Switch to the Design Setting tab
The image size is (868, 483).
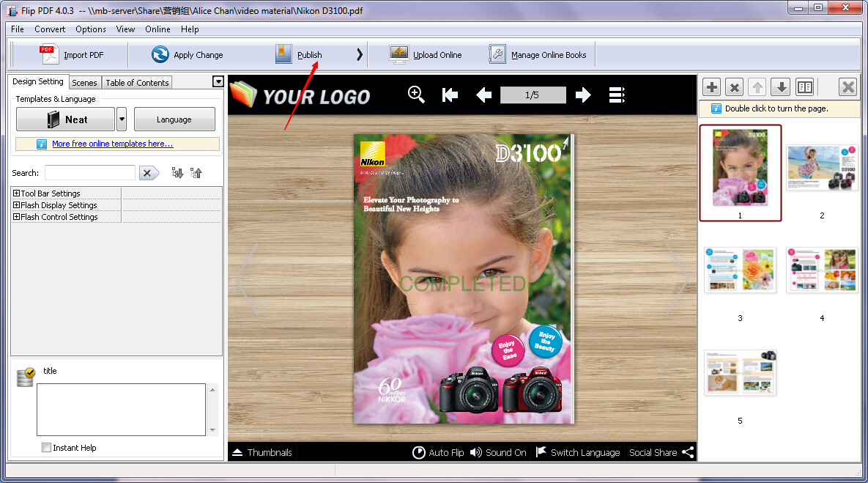[38, 81]
